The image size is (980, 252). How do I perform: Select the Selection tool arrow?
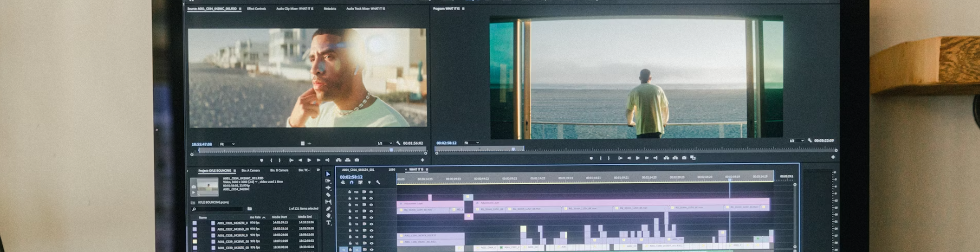click(x=328, y=174)
